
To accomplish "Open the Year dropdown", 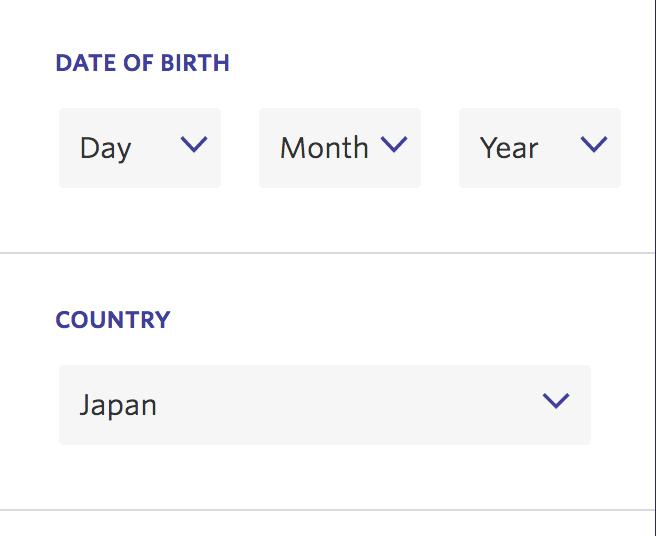I will point(540,148).
